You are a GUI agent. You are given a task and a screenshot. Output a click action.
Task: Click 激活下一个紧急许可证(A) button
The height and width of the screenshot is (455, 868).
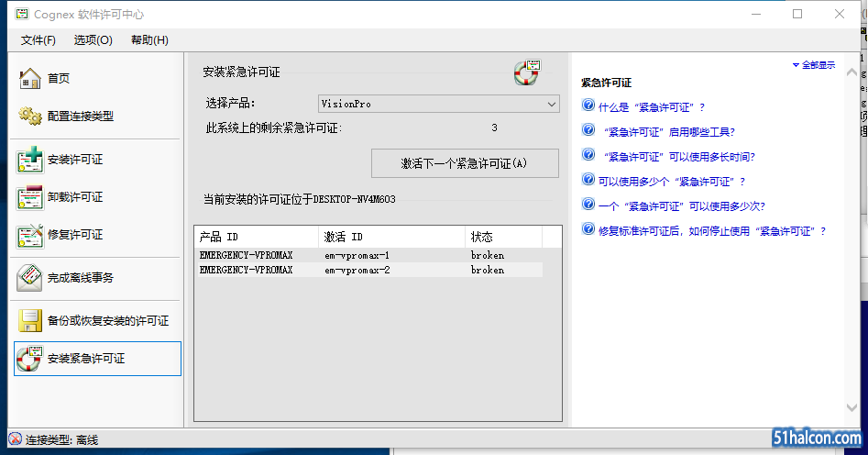pos(465,163)
